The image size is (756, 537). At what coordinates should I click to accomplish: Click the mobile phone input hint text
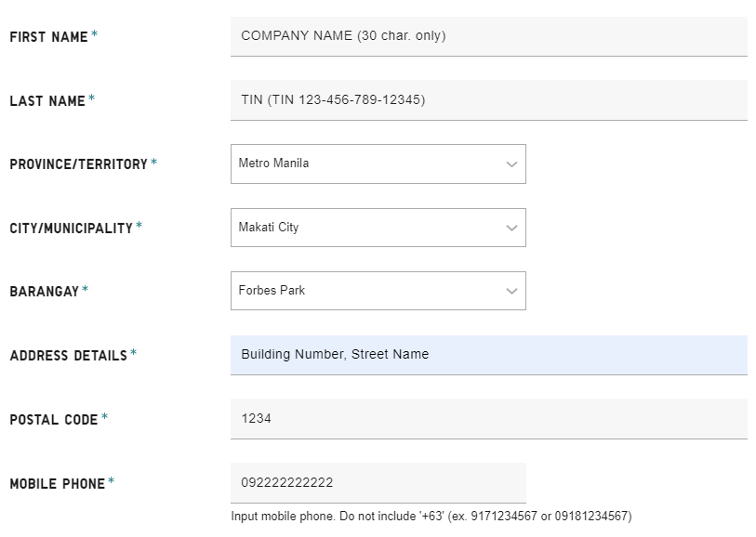431,517
